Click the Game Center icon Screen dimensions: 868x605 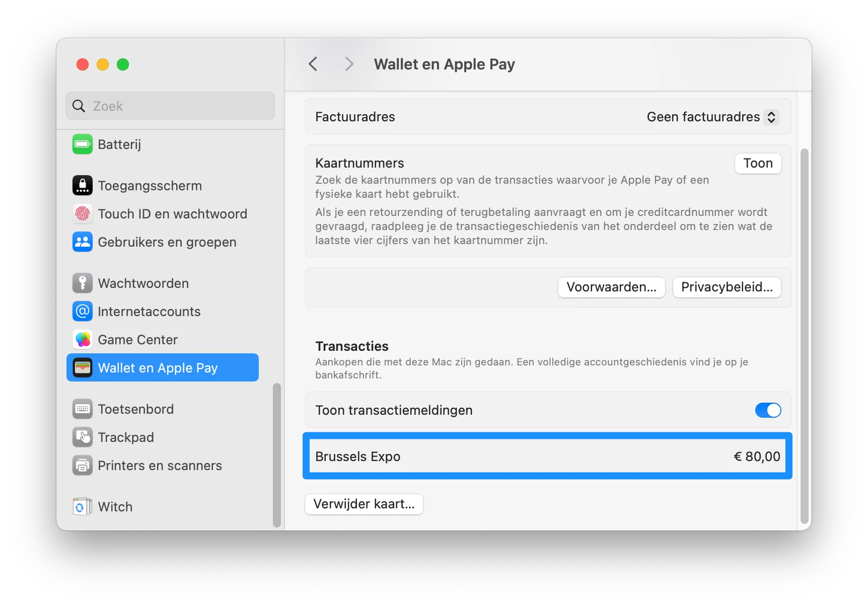(83, 340)
